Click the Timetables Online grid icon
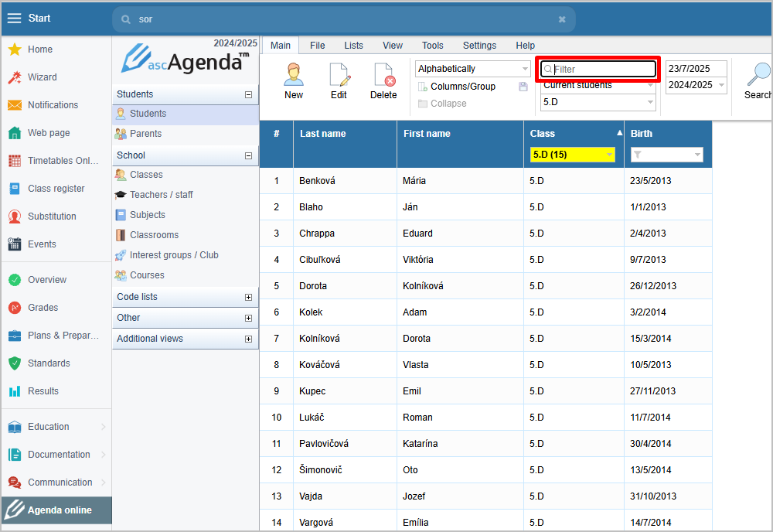Image resolution: width=773 pixels, height=532 pixels. (x=15, y=161)
